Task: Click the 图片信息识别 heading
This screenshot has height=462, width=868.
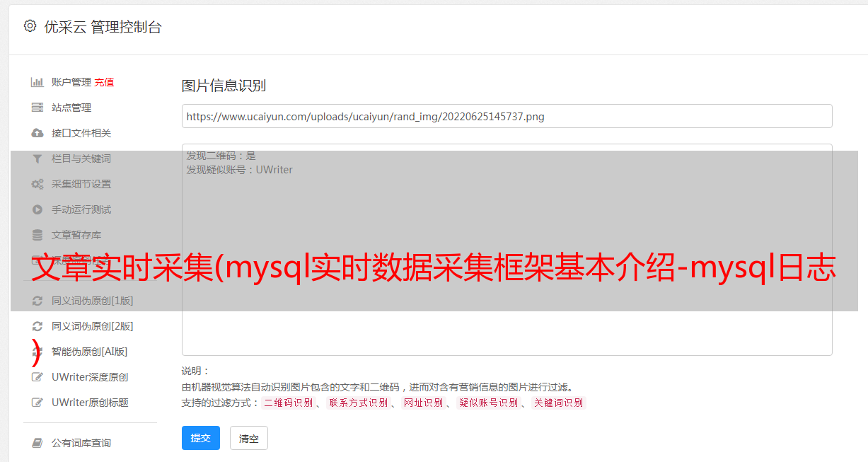Action: pyautogui.click(x=224, y=86)
